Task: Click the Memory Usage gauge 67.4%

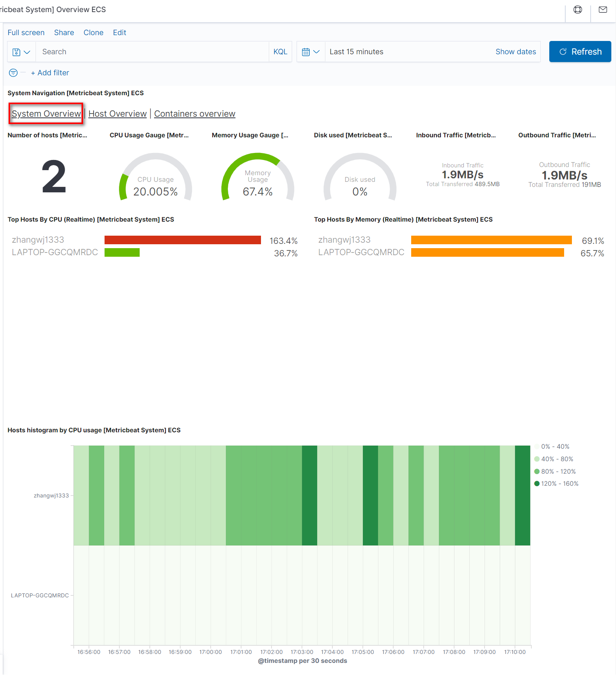Action: [257, 178]
